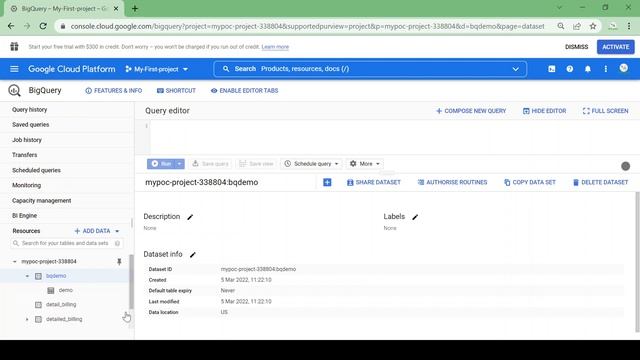Expand the detailed_billing dataset node
This screenshot has height=360, width=640.
coord(27,319)
